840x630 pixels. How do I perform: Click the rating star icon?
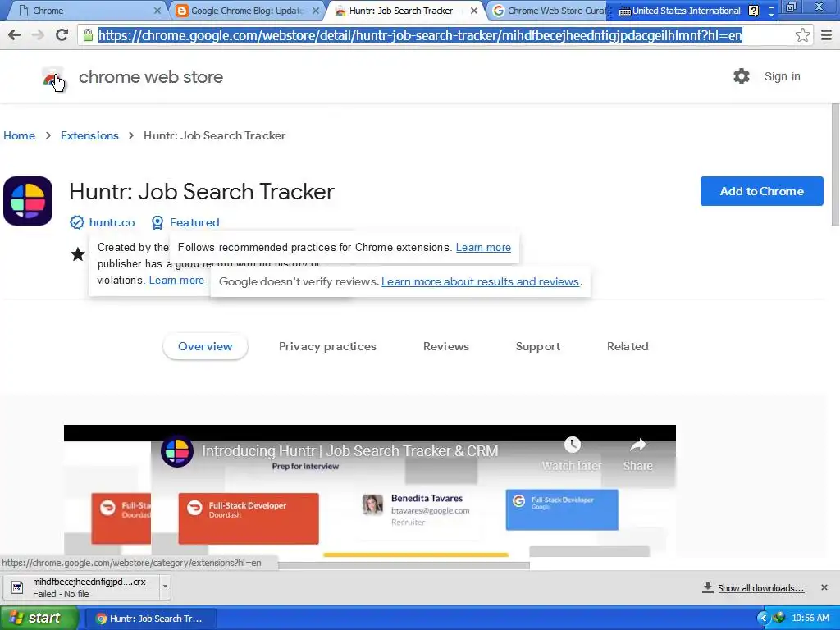(78, 254)
